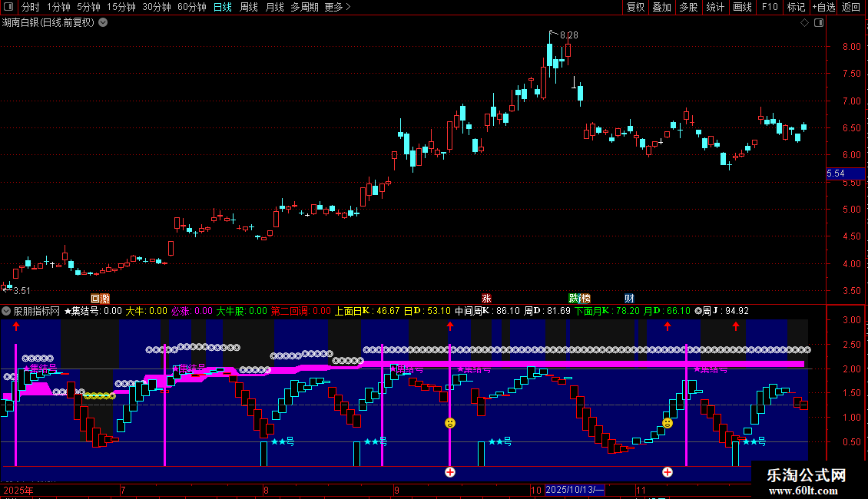Expand the 股朋指标网 indicator dropdown arrow
This screenshot has width=868, height=499.
coord(6,311)
